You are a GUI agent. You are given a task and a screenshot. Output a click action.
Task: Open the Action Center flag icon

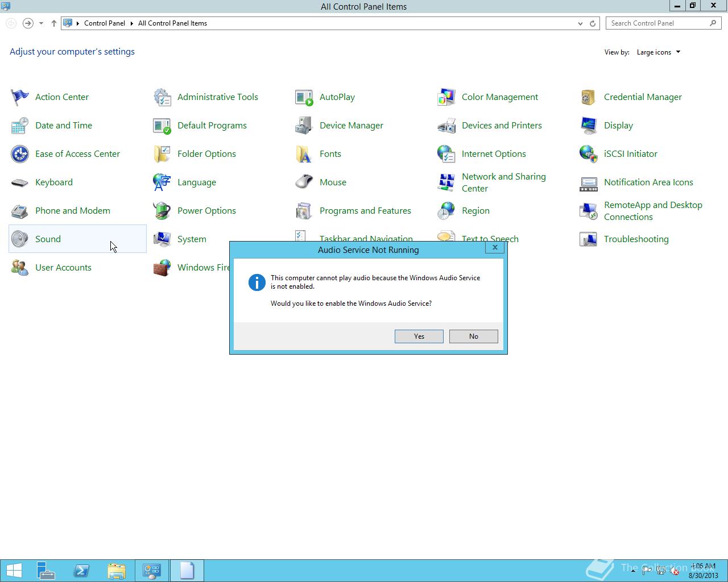point(20,97)
